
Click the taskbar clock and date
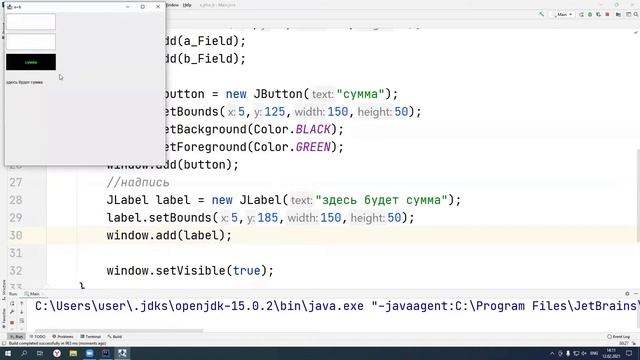point(611,353)
